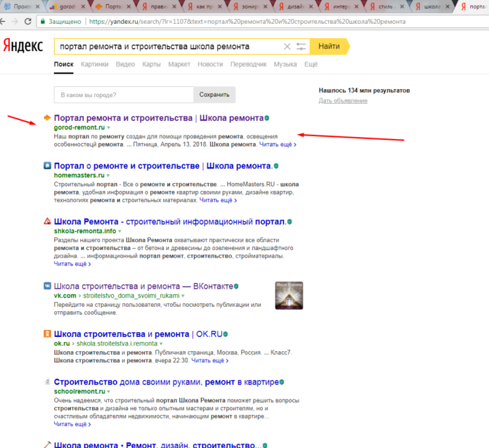Viewport: 489px width, 448px height.
Task: Expand dropdown arrow next to shkola-remonta.info
Action: [x=119, y=231]
